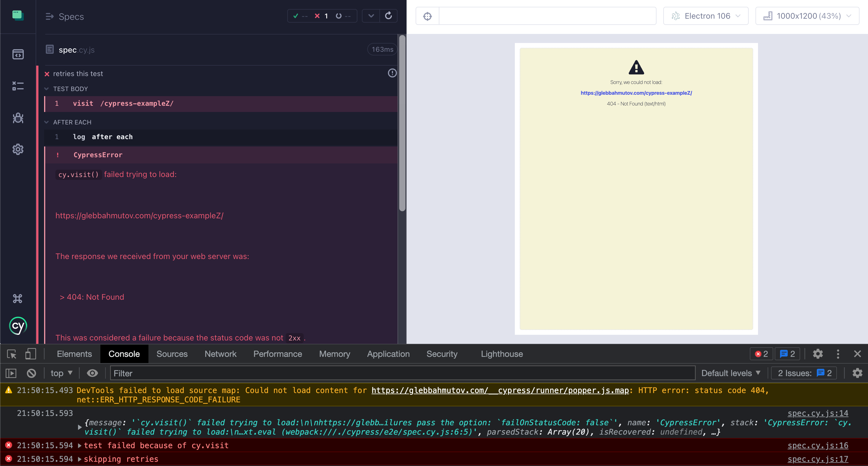Expand the 'skipping retries' console error

pos(80,459)
